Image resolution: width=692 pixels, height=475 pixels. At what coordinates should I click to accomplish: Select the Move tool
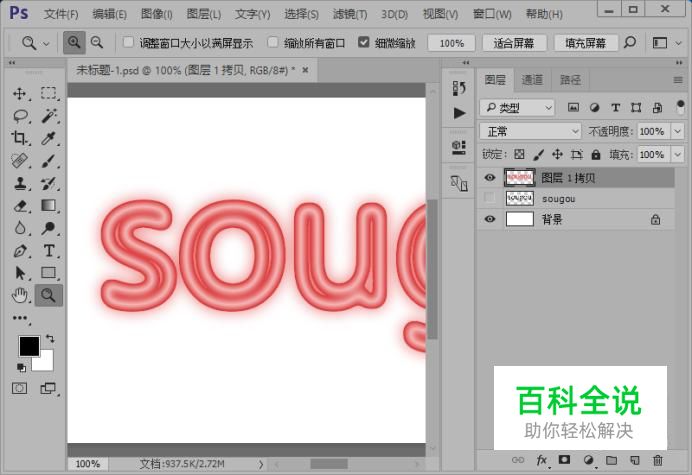point(20,93)
